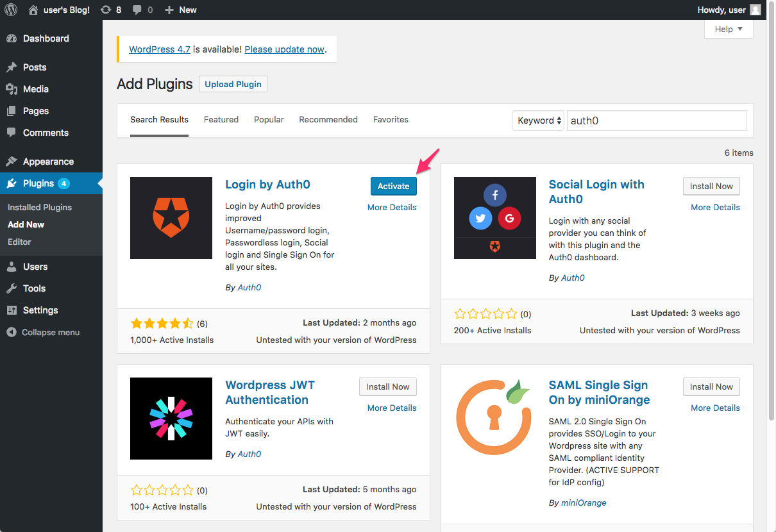Activate the Login by Auth0 plugin
The width and height of the screenshot is (776, 532).
393,186
